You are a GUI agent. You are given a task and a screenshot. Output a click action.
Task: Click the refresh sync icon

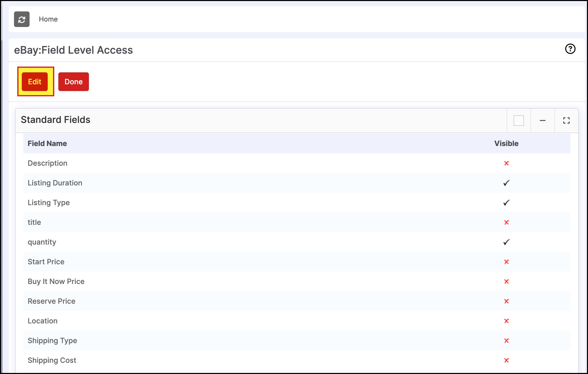22,19
